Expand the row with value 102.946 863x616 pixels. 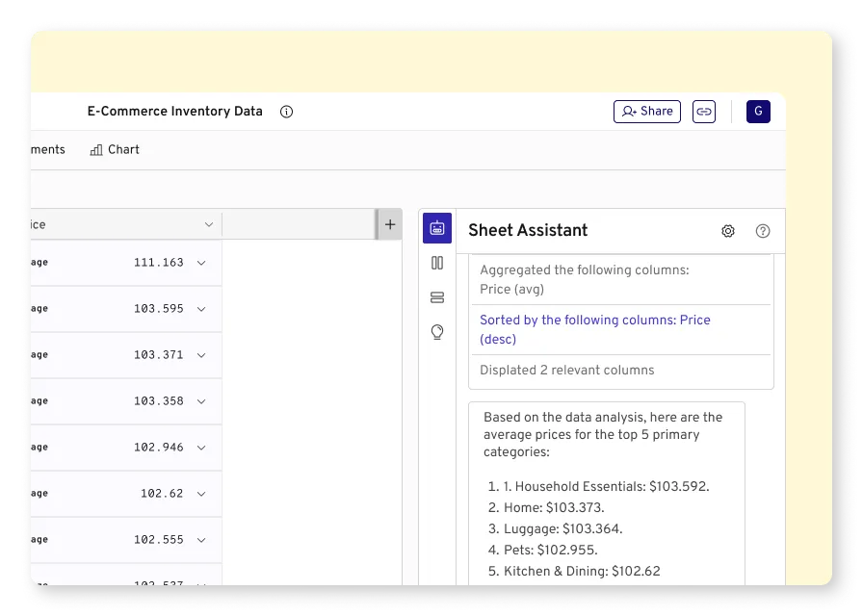click(x=201, y=448)
